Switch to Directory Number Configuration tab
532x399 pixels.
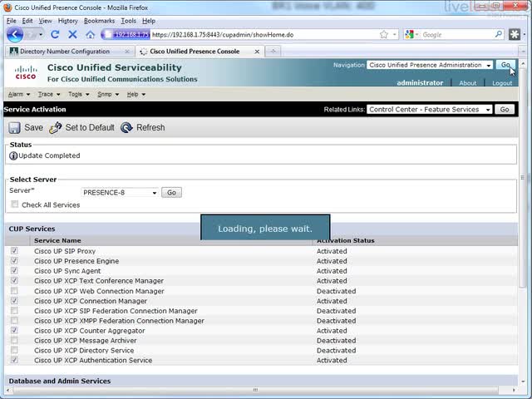70,52
